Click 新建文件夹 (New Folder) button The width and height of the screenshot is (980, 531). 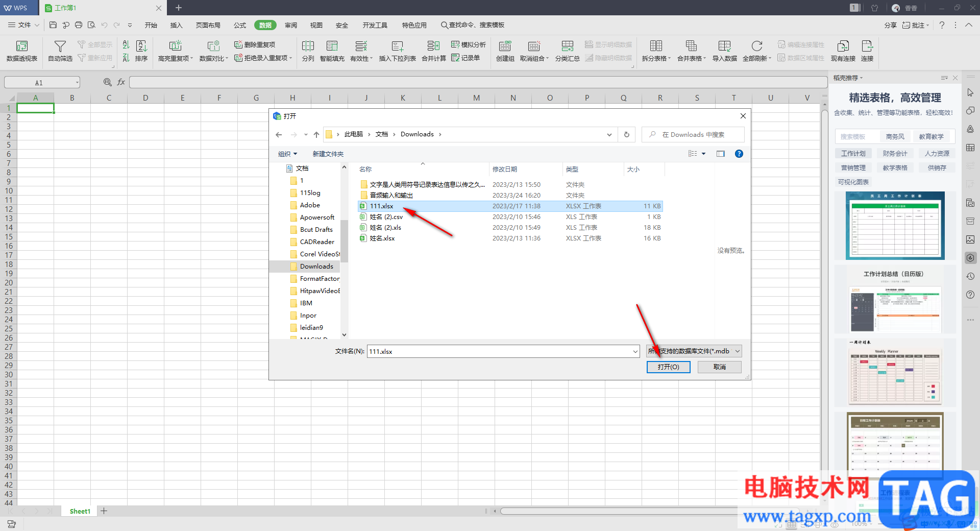(x=328, y=154)
